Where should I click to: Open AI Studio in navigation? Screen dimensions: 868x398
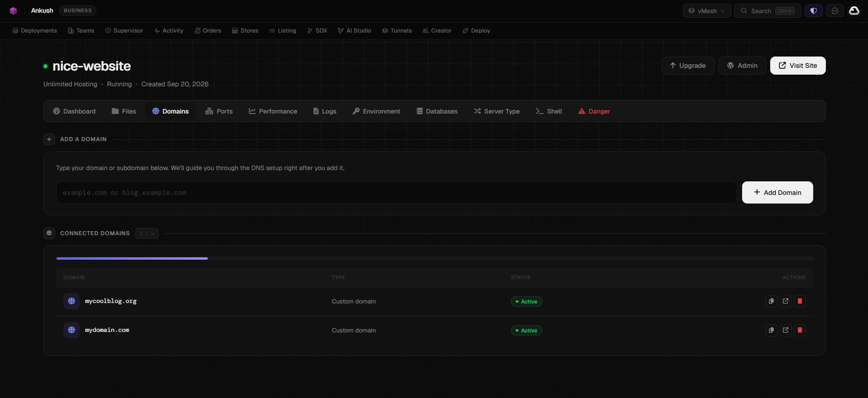tap(355, 31)
